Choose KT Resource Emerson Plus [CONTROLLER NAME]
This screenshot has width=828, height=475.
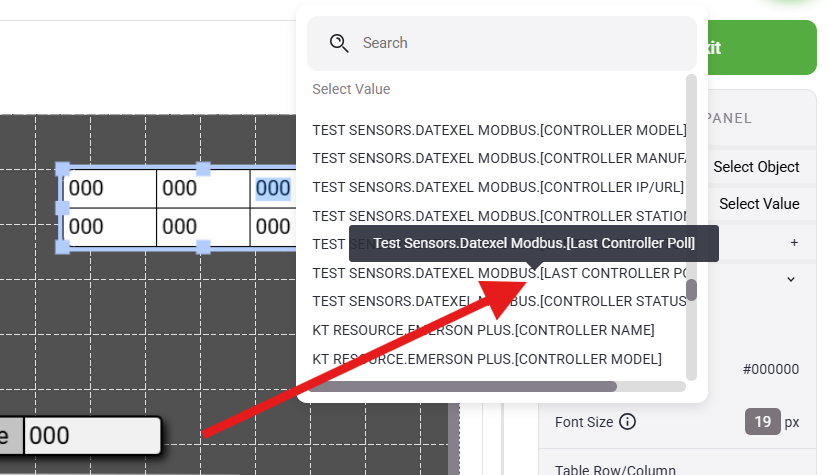point(483,330)
